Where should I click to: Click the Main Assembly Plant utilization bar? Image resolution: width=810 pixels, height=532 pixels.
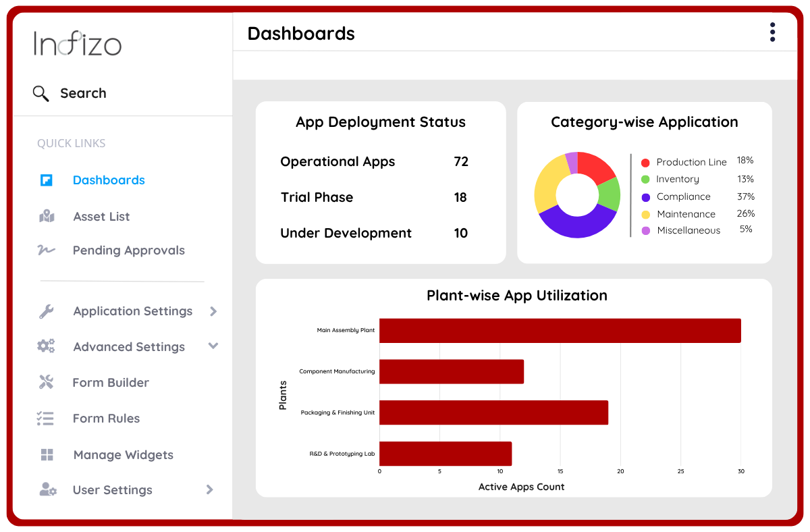560,330
